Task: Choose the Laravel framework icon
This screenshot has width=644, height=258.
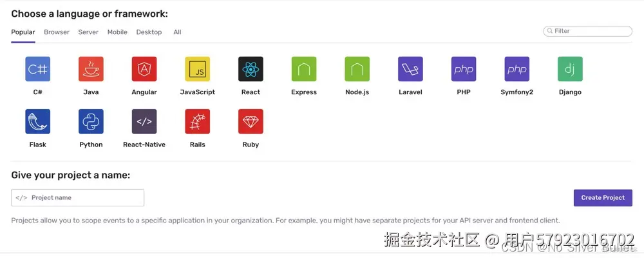Action: pos(410,69)
